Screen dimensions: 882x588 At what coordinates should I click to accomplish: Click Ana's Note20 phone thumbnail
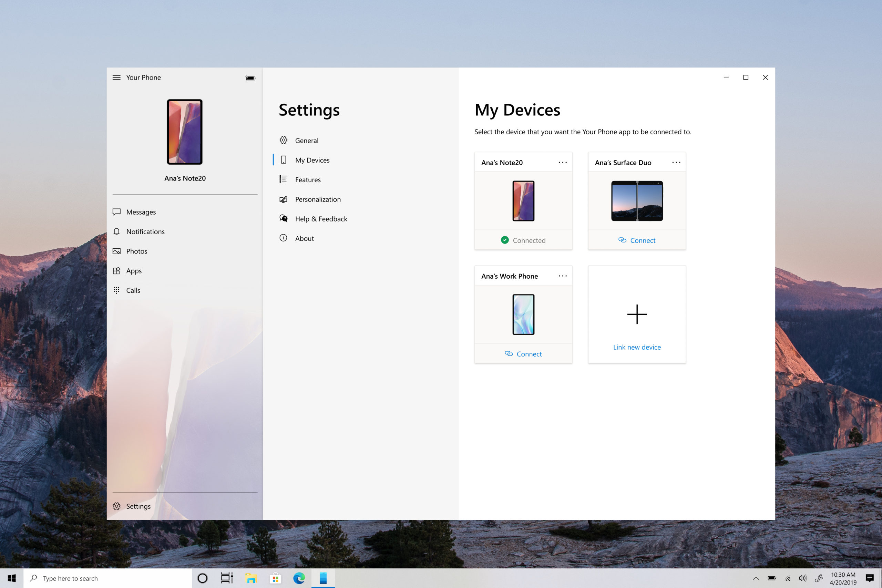pyautogui.click(x=523, y=200)
